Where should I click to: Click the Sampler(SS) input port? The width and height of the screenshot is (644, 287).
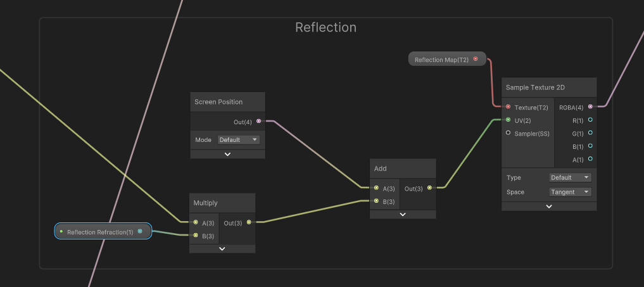tap(508, 133)
